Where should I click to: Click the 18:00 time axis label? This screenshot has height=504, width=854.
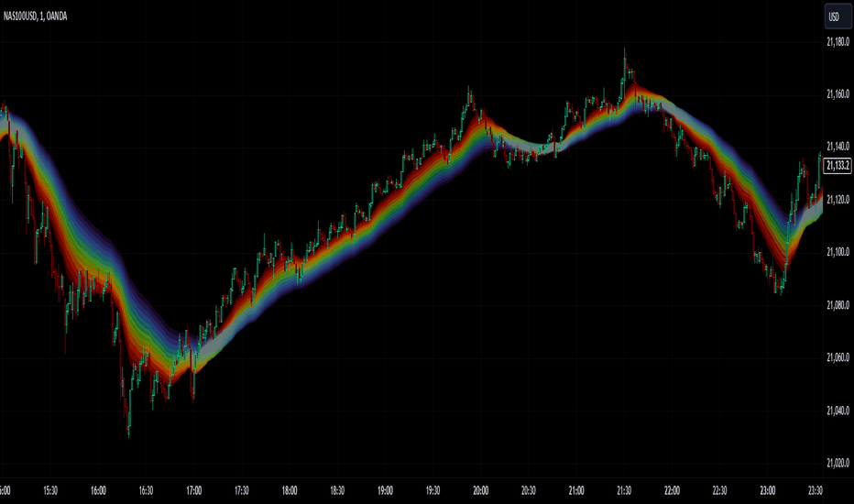coord(290,491)
